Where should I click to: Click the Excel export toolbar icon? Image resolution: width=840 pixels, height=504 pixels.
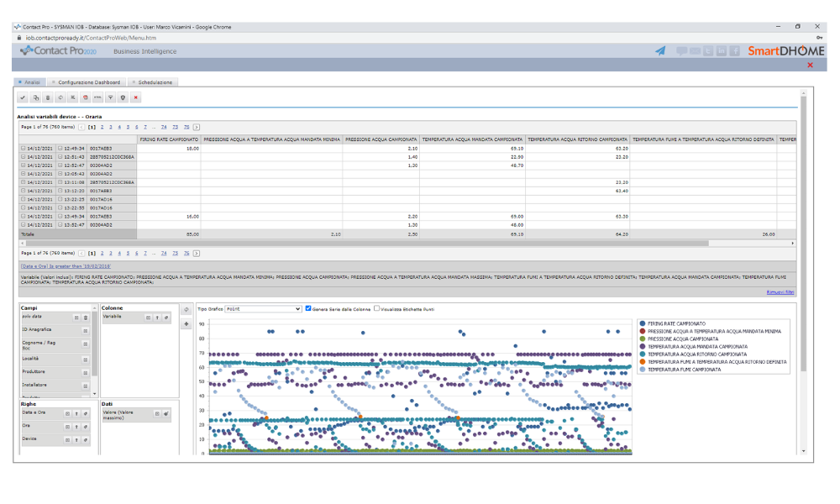73,97
